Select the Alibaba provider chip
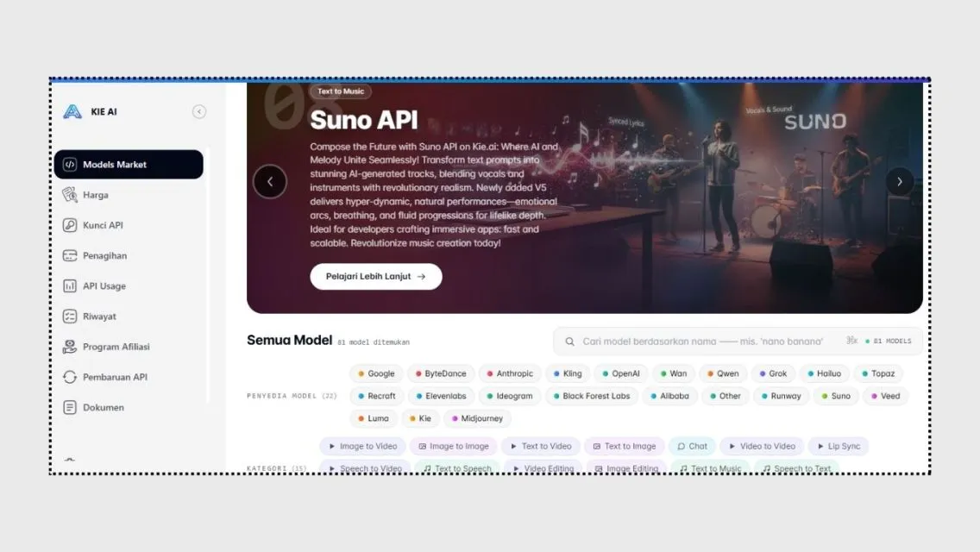The image size is (980, 552). pyautogui.click(x=670, y=397)
